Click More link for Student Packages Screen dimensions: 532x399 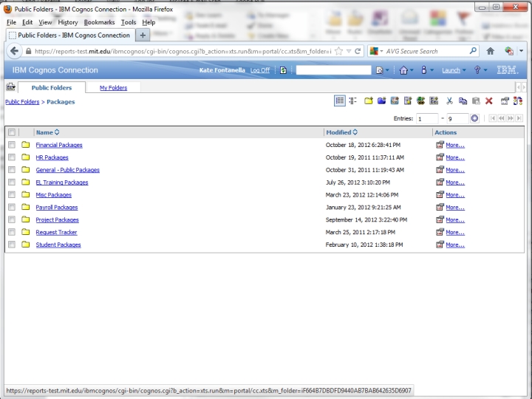click(x=454, y=245)
